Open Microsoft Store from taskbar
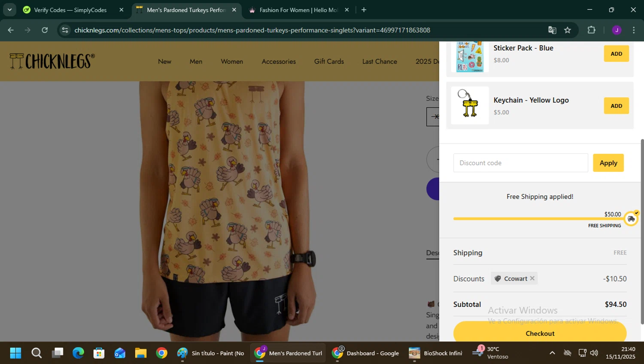Image resolution: width=644 pixels, height=364 pixels. 99,353
